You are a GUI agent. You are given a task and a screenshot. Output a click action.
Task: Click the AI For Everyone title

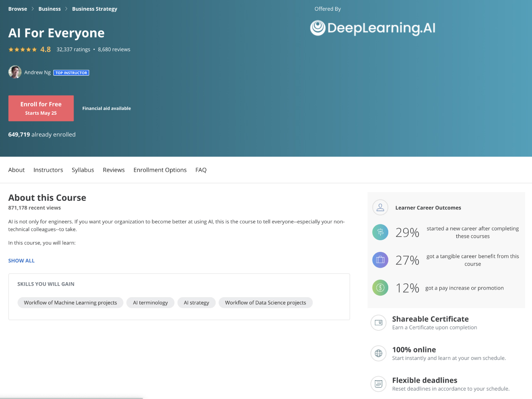[57, 33]
